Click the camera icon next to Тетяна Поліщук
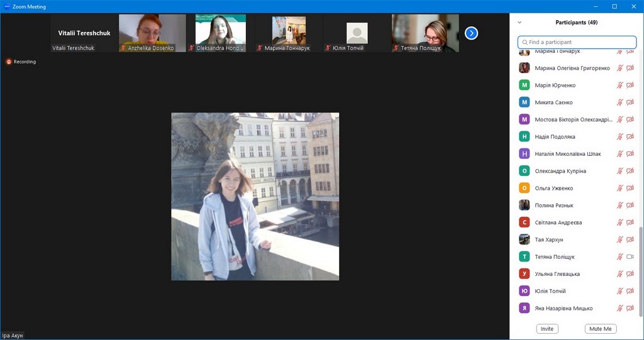This screenshot has width=644, height=340. (x=630, y=257)
